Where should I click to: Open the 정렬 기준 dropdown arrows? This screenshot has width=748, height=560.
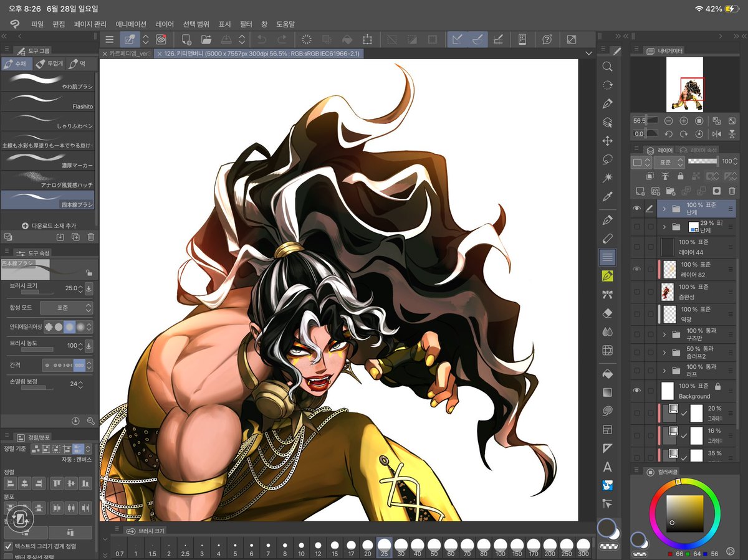[88, 448]
